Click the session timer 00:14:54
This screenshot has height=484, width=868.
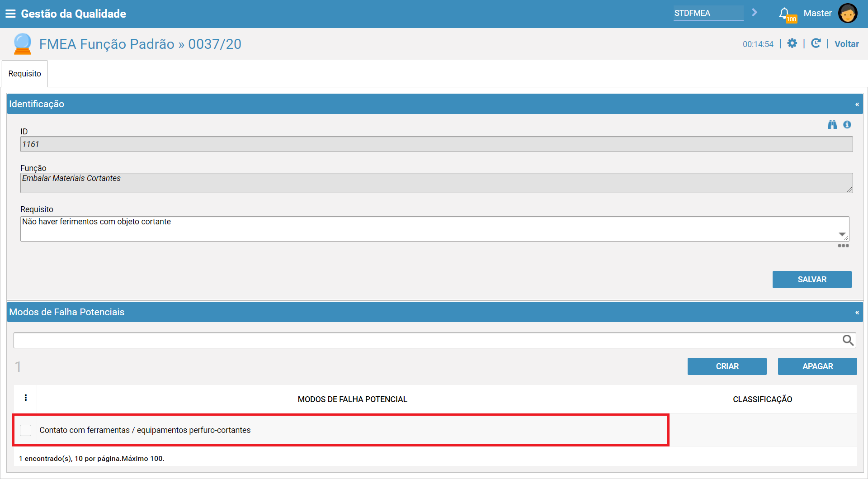pyautogui.click(x=758, y=44)
